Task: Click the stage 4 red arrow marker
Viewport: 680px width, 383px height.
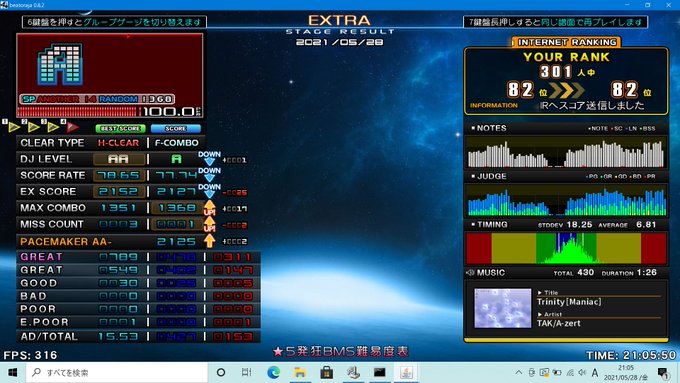Action: (x=72, y=127)
